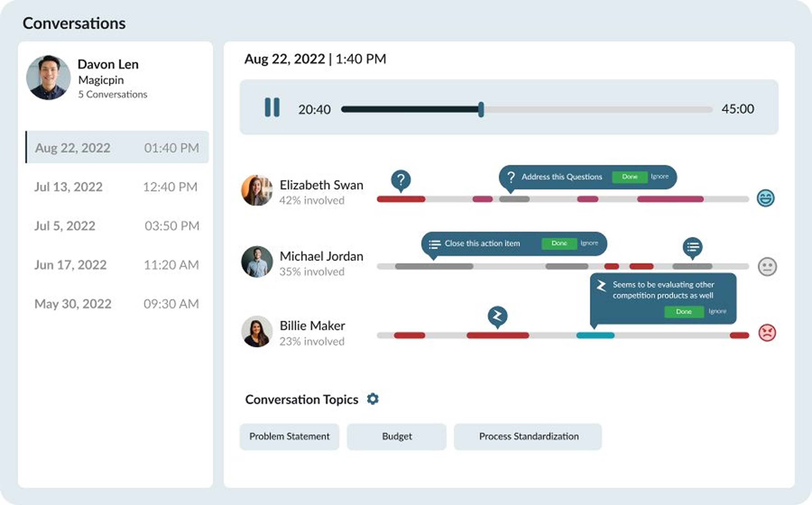Viewport: 812px width, 505px height.
Task: Click action item pin on Michael Jordan timeline
Action: click(x=692, y=248)
